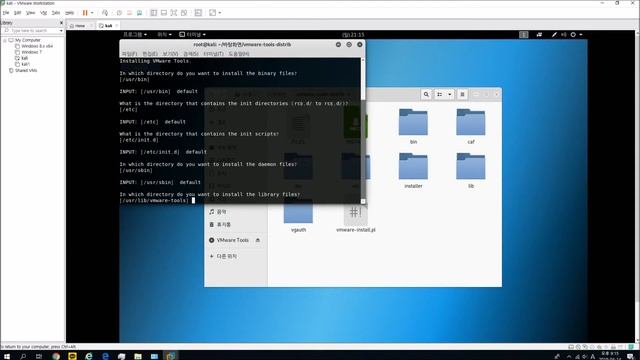This screenshot has width=640, height=360.
Task: Click the pen icon in Kali top bar
Action: point(554,35)
